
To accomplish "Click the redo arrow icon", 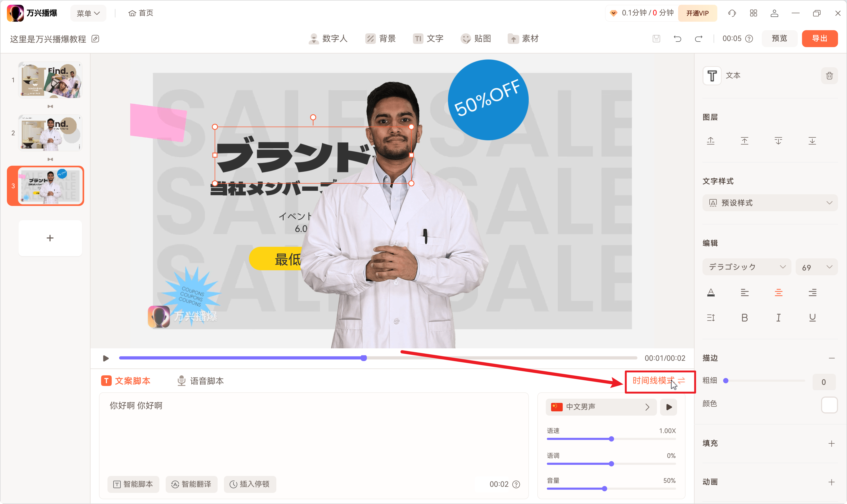I will coord(698,39).
